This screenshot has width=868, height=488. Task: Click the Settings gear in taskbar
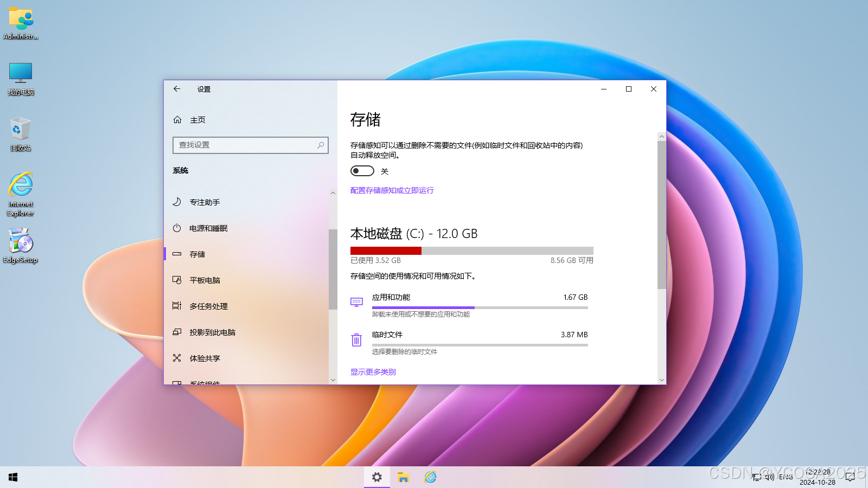(377, 477)
